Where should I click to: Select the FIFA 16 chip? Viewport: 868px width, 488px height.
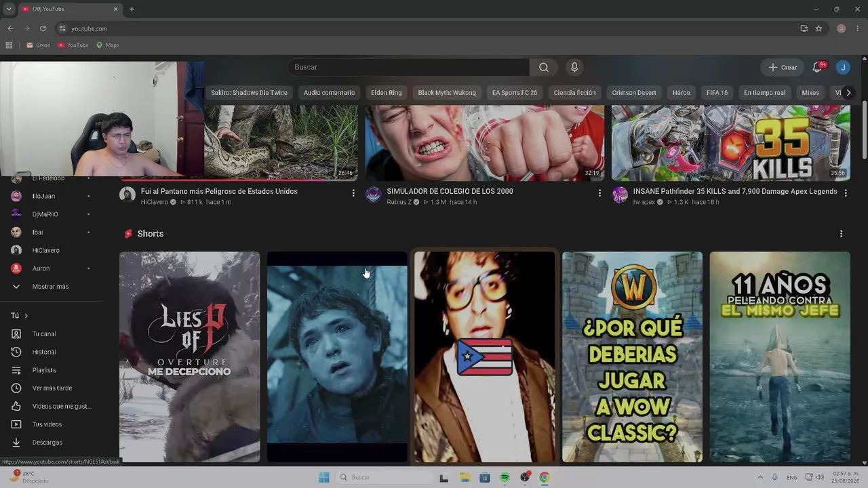pos(717,93)
